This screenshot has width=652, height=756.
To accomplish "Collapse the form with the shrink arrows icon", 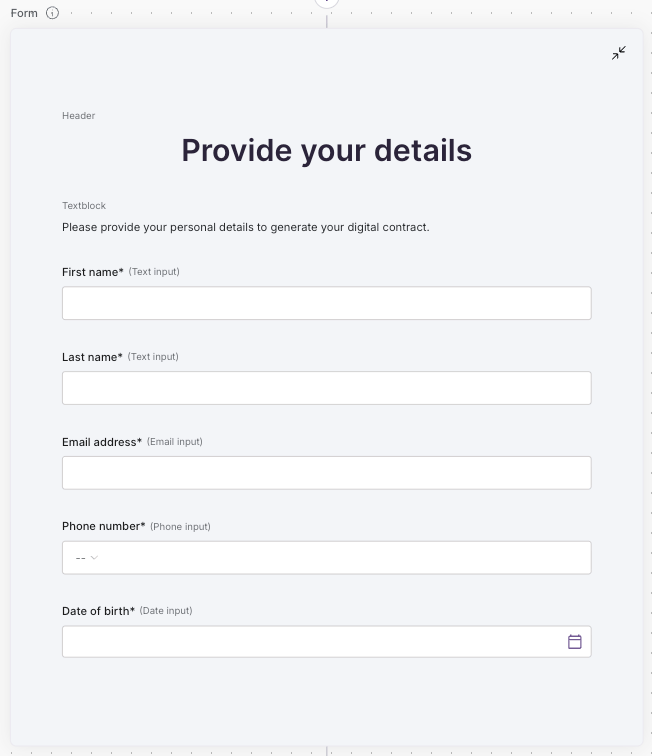I will [x=619, y=53].
